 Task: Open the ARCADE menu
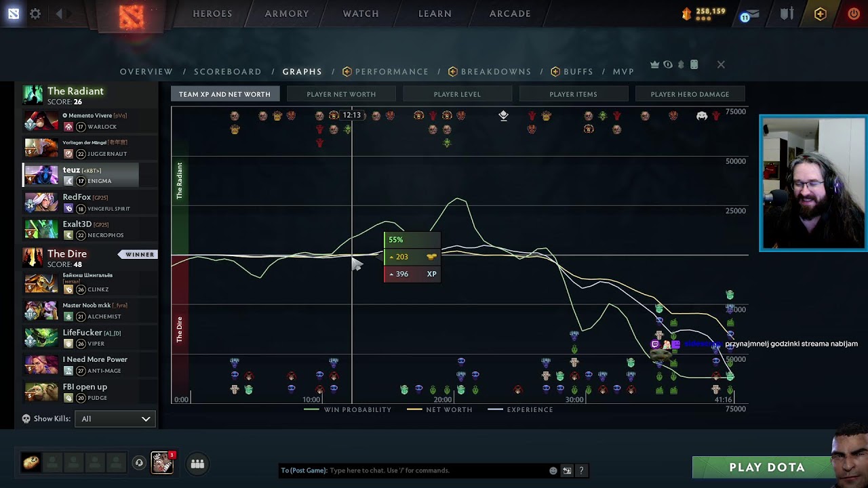coord(510,14)
